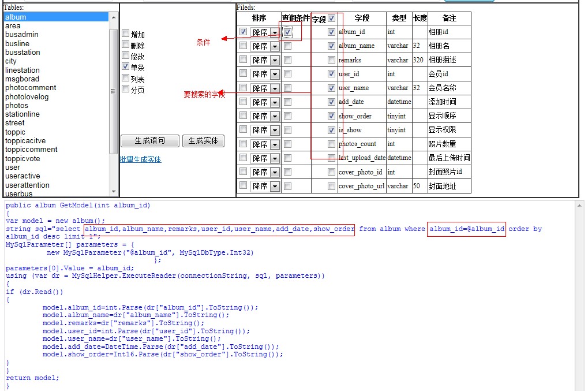Select the busline table in the list
This screenshot has height=391, width=588.
tap(17, 43)
